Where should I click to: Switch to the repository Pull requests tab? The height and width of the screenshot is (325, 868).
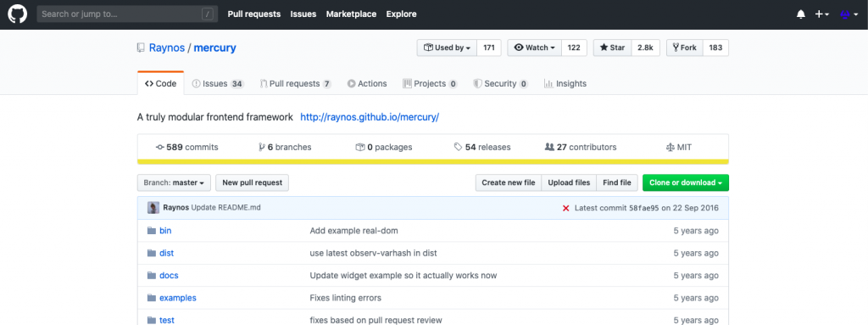click(296, 84)
